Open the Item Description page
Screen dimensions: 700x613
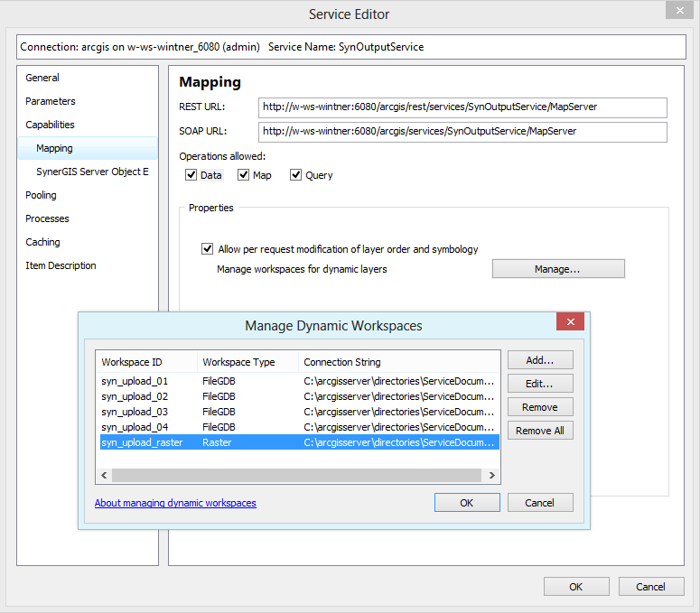[x=88, y=265]
